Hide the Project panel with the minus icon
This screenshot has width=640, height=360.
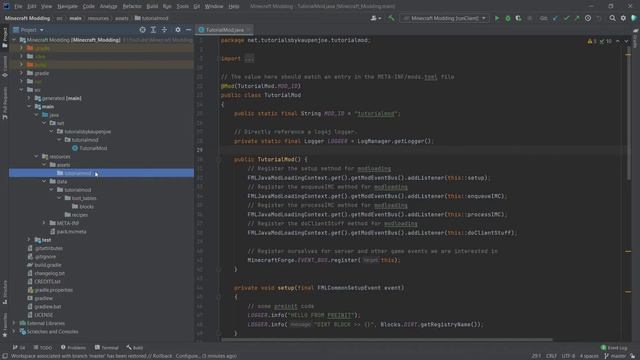click(x=188, y=30)
